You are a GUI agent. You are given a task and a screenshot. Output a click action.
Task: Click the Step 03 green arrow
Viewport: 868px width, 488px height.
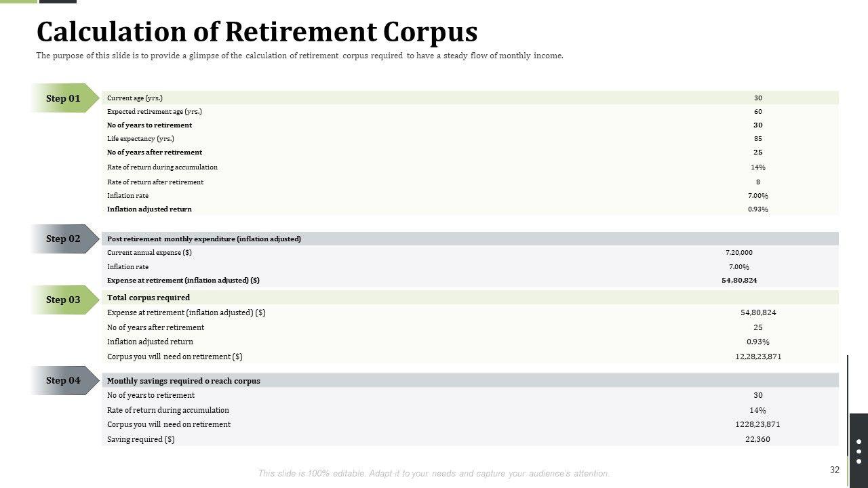point(64,300)
